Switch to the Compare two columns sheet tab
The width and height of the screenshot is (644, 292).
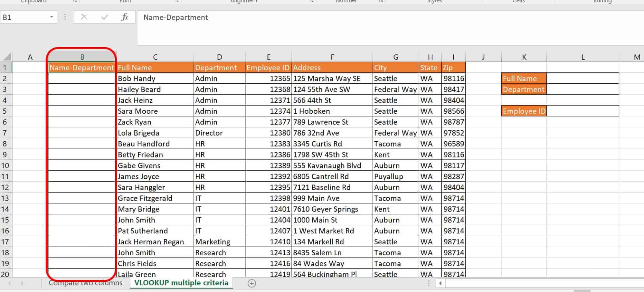pos(85,283)
